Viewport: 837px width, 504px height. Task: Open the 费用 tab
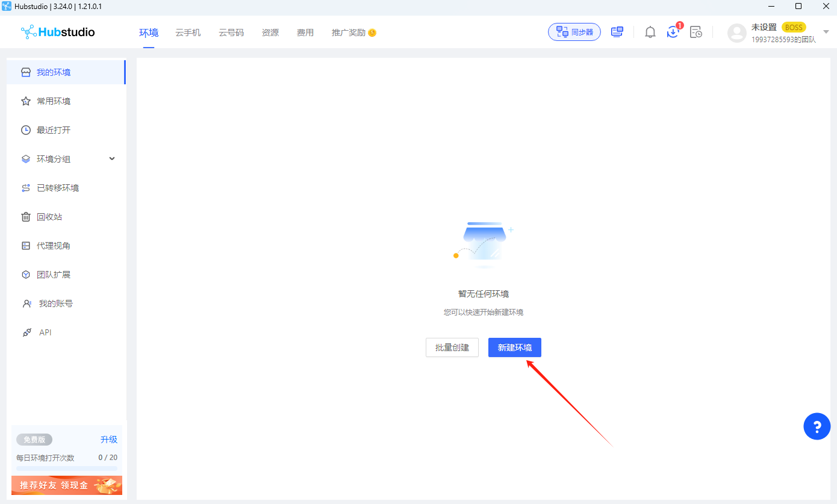coord(305,33)
